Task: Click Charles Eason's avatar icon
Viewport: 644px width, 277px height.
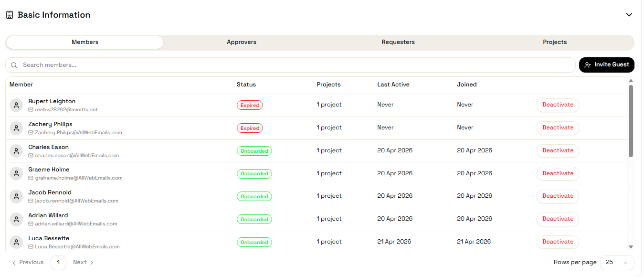Action: [x=16, y=151]
